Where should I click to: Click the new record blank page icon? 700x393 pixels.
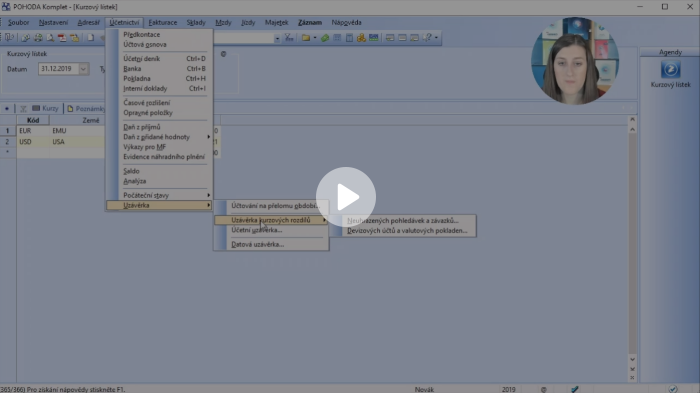90,38
